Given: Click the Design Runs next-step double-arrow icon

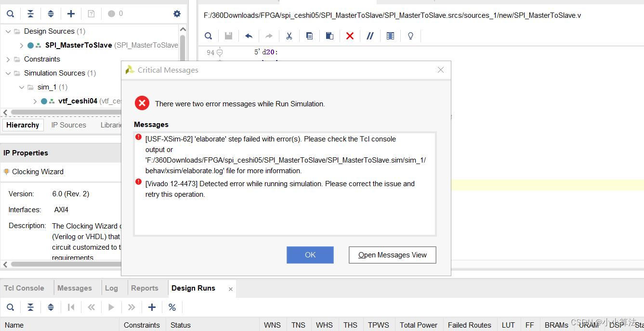Looking at the screenshot, I should click(x=131, y=307).
